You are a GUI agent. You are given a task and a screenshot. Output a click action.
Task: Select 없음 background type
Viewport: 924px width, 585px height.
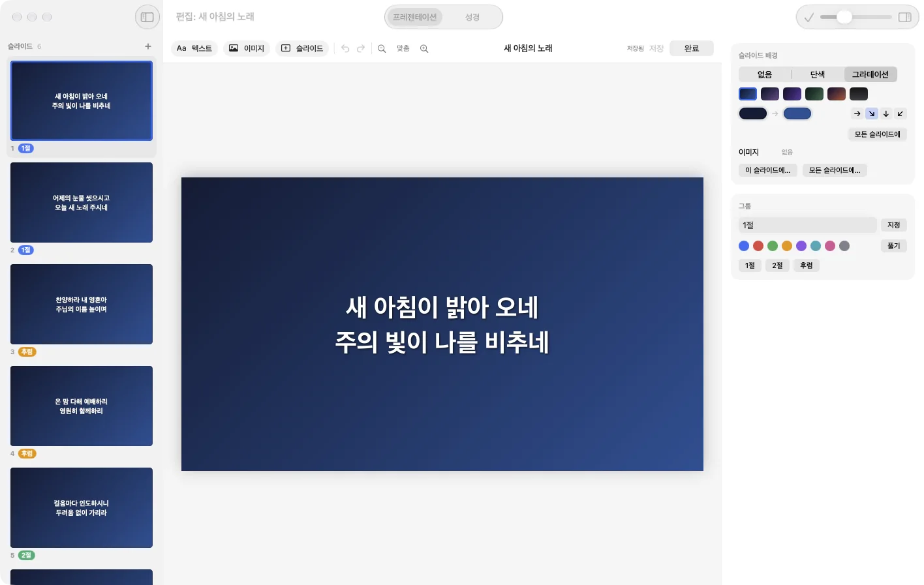tap(765, 74)
